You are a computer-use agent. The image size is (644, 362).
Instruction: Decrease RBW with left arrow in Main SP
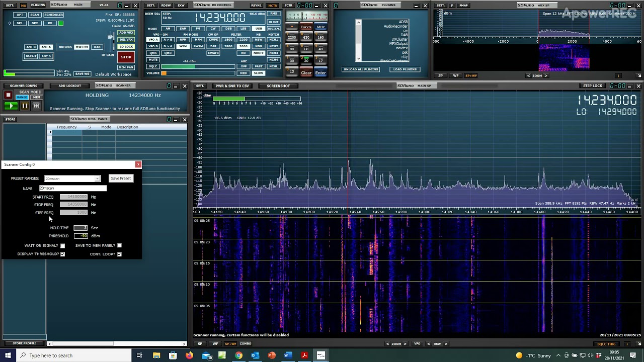429,344
